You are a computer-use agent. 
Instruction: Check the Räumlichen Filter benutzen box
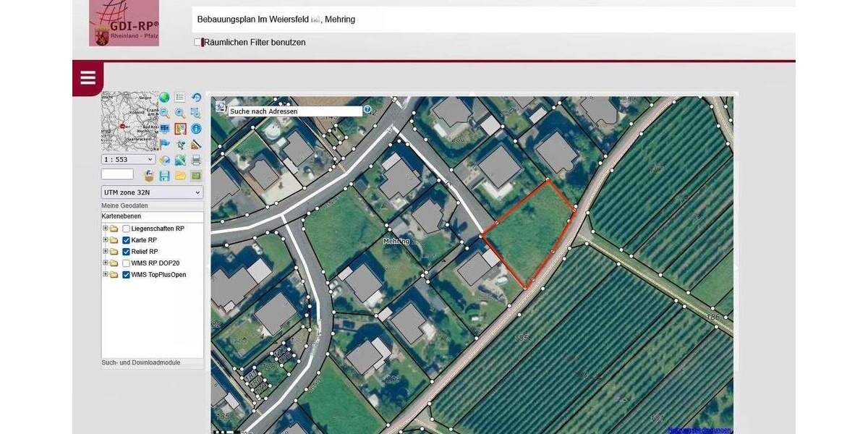pyautogui.click(x=198, y=43)
